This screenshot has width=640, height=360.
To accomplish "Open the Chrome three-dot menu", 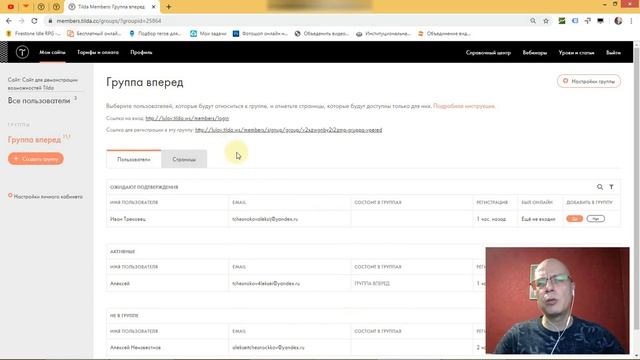I will (631, 21).
